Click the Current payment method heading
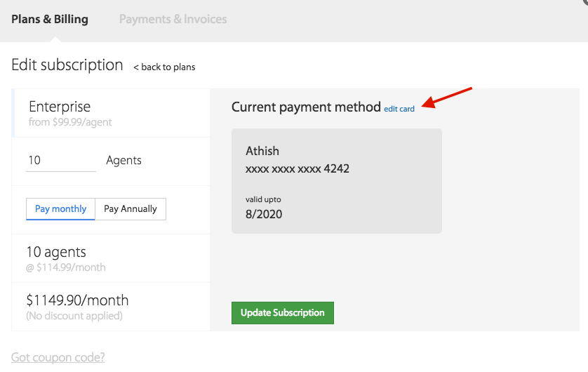The image size is (588, 372). click(x=306, y=107)
